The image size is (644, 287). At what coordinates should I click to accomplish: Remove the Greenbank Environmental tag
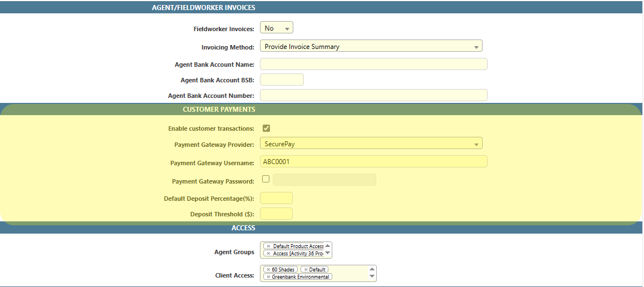coord(268,277)
